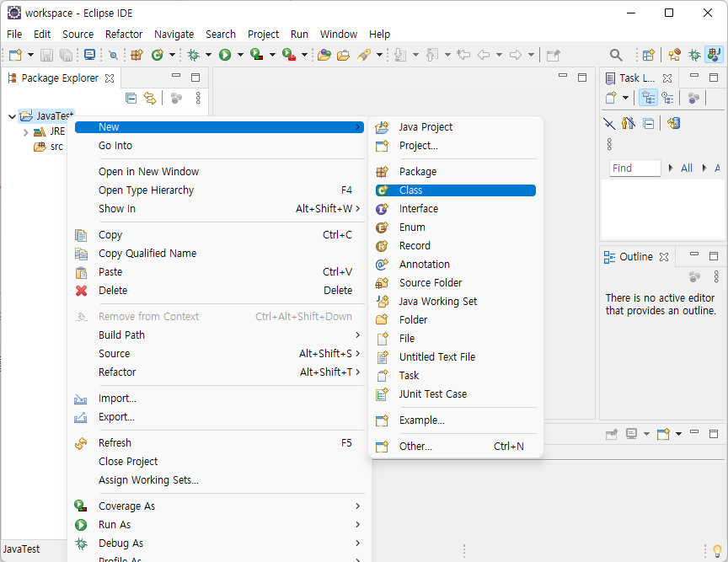This screenshot has width=728, height=562.
Task: Click the red X Delete icon
Action: pos(81,291)
